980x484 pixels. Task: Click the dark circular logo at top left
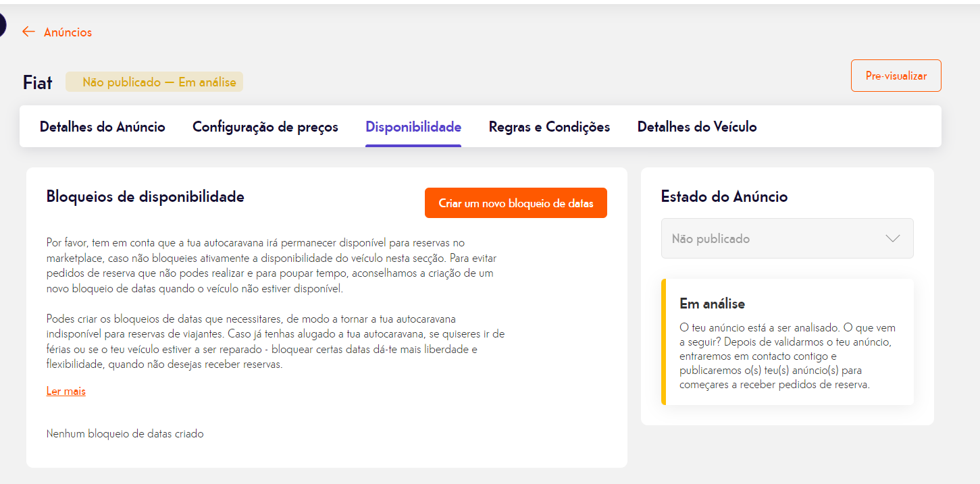(x=2, y=26)
